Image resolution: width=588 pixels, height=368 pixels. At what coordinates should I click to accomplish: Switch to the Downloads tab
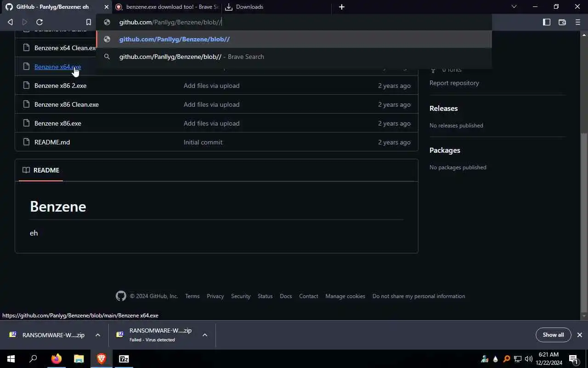tap(276, 7)
